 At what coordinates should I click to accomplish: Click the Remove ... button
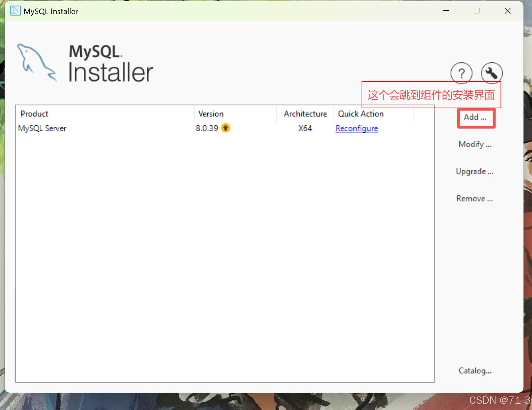[x=475, y=199]
